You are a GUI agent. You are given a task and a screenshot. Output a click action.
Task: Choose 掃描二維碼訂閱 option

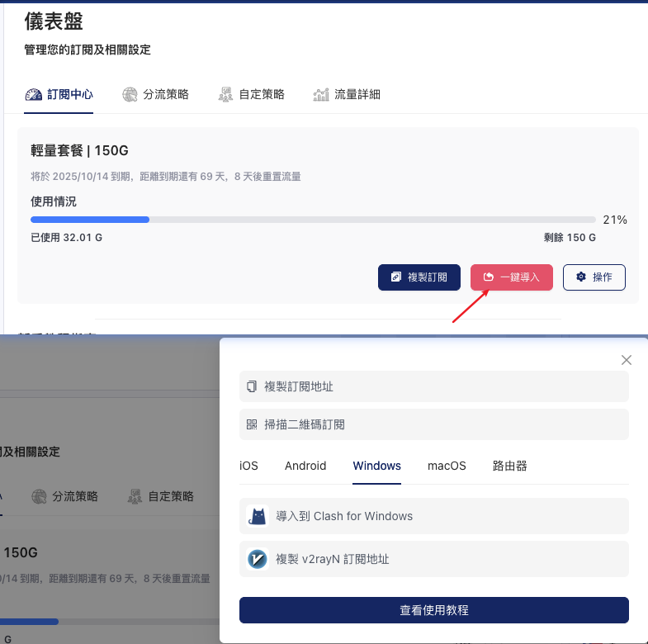(434, 424)
